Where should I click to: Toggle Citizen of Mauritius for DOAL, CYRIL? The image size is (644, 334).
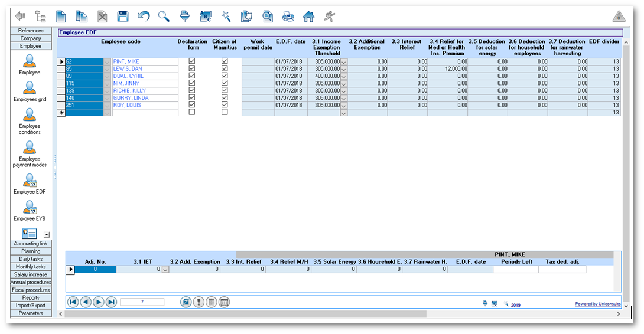point(225,76)
